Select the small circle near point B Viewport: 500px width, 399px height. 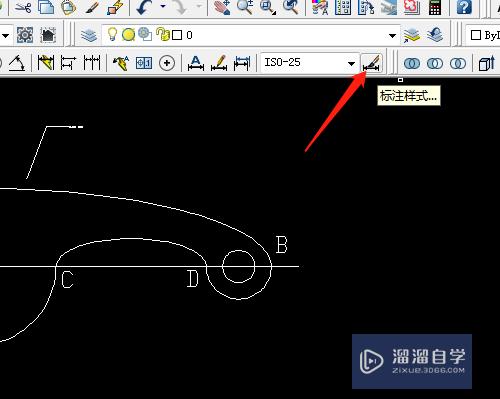[x=238, y=266]
